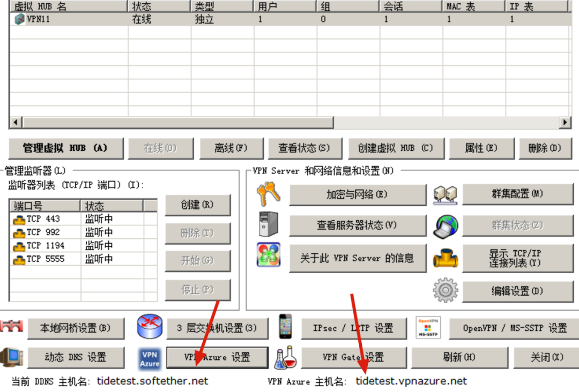Click listener 停止(P) button
The image size is (579, 392).
[197, 290]
